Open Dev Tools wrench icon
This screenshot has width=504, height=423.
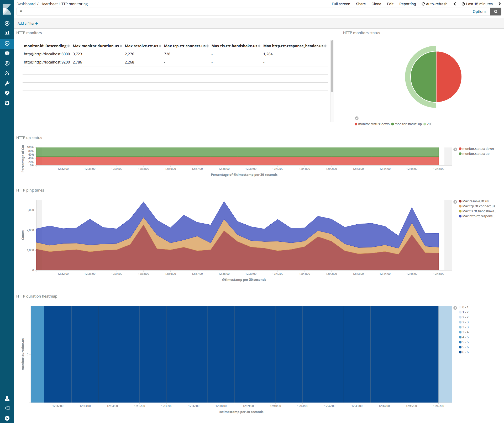pos(7,83)
